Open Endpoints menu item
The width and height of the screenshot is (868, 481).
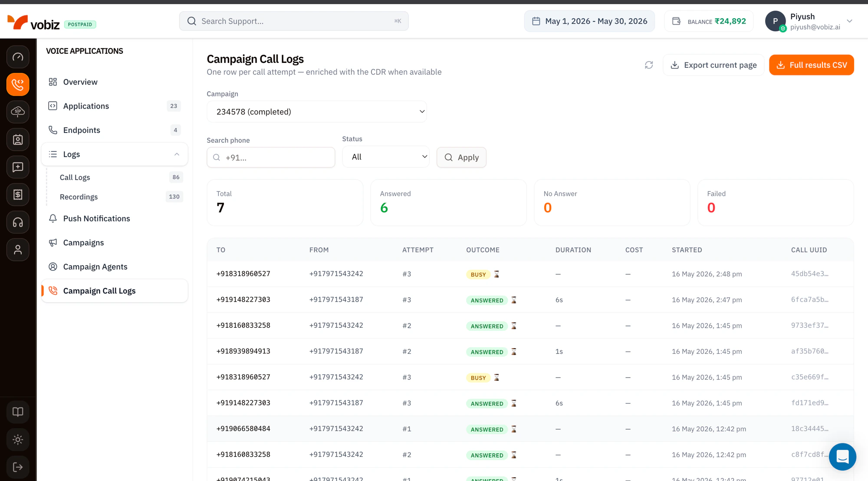pyautogui.click(x=115, y=130)
